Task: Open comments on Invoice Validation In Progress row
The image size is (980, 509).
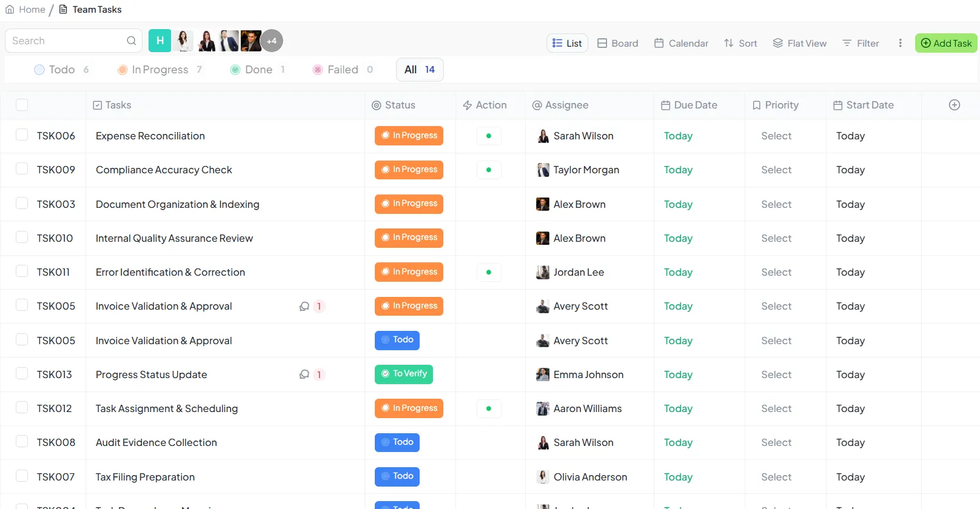Action: pyautogui.click(x=304, y=307)
